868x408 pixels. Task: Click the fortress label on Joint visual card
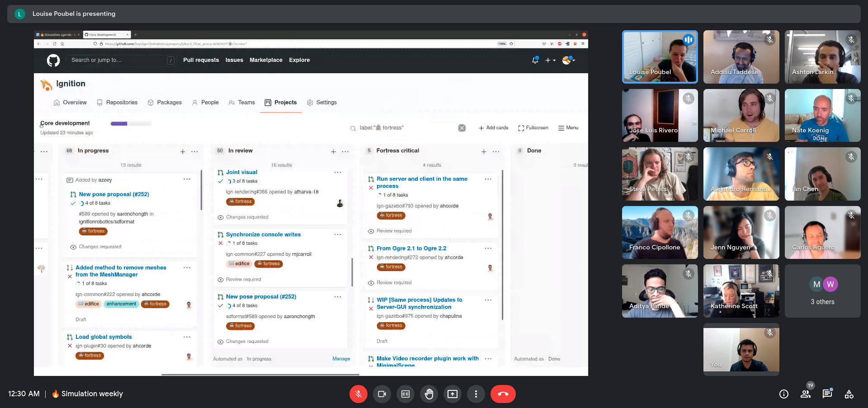(x=240, y=202)
